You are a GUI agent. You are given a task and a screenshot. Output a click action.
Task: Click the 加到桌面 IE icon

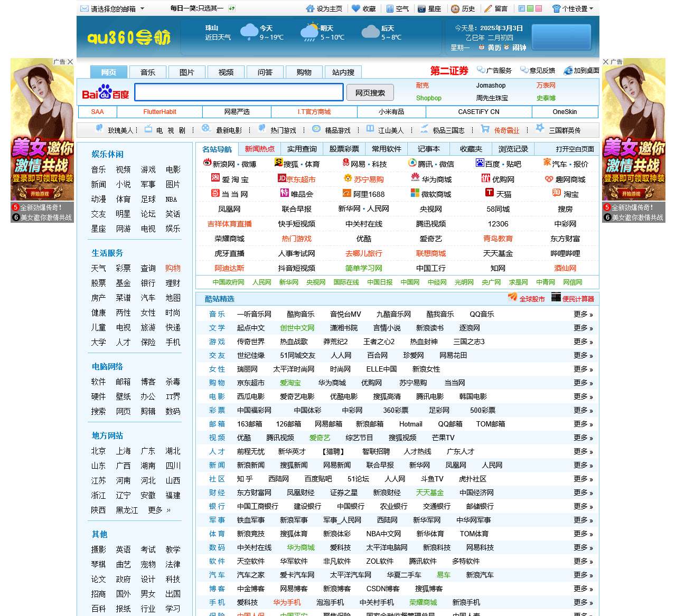pyautogui.click(x=568, y=70)
